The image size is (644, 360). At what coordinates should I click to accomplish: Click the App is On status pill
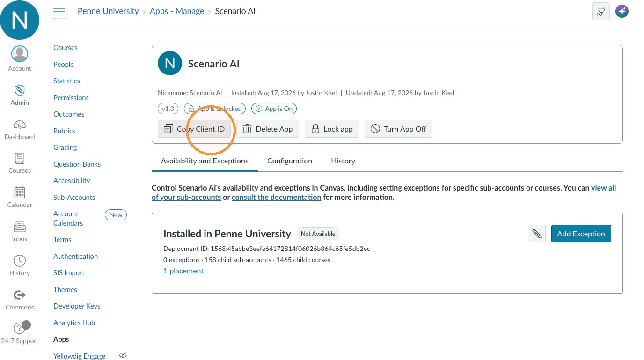pyautogui.click(x=274, y=109)
